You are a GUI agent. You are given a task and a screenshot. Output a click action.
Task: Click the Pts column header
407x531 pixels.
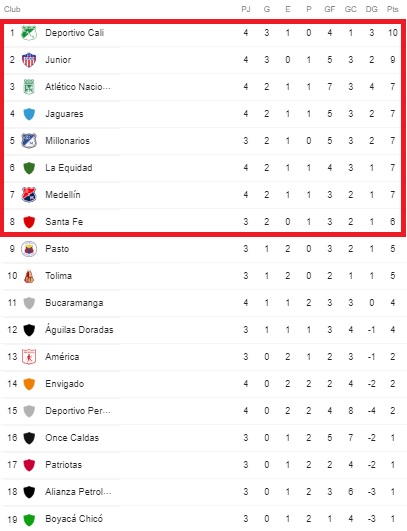392,9
